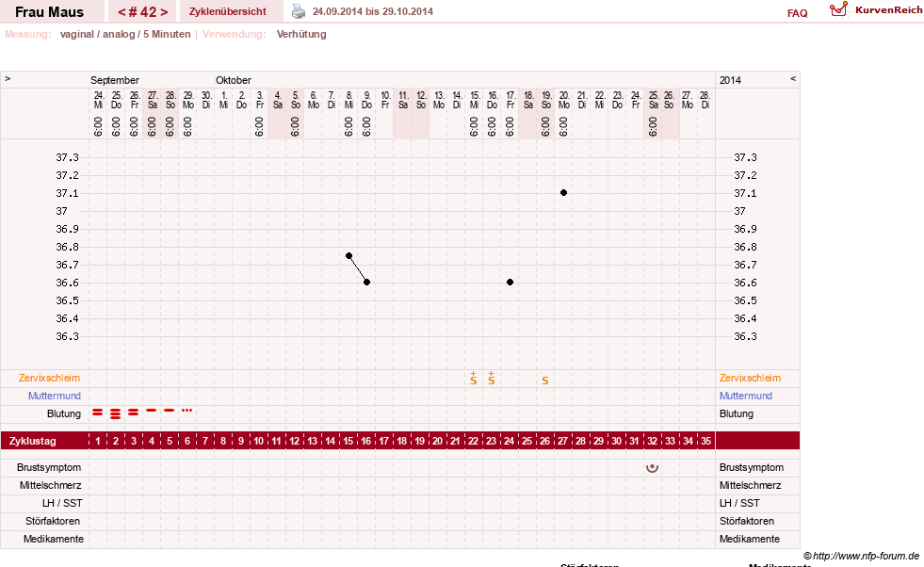
Task: Click the heavy bleeding symbol on day 2
Action: point(116,413)
